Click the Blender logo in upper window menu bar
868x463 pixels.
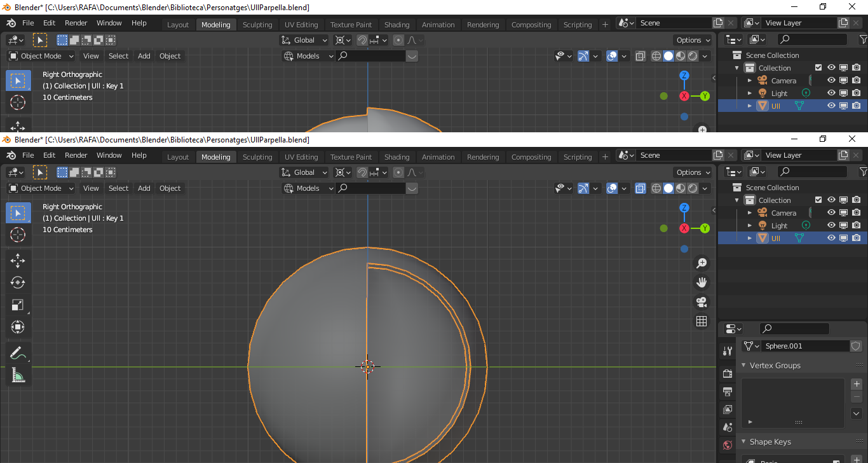pos(11,23)
